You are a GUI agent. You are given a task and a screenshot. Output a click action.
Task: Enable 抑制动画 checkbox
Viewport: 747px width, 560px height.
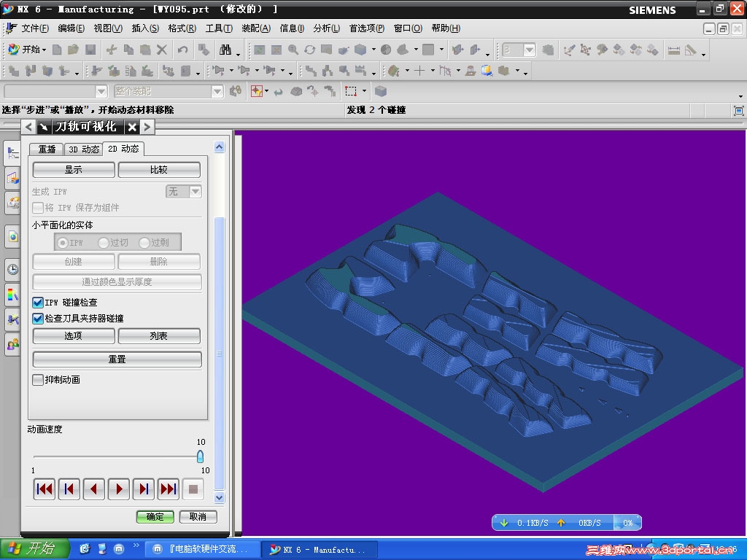38,379
